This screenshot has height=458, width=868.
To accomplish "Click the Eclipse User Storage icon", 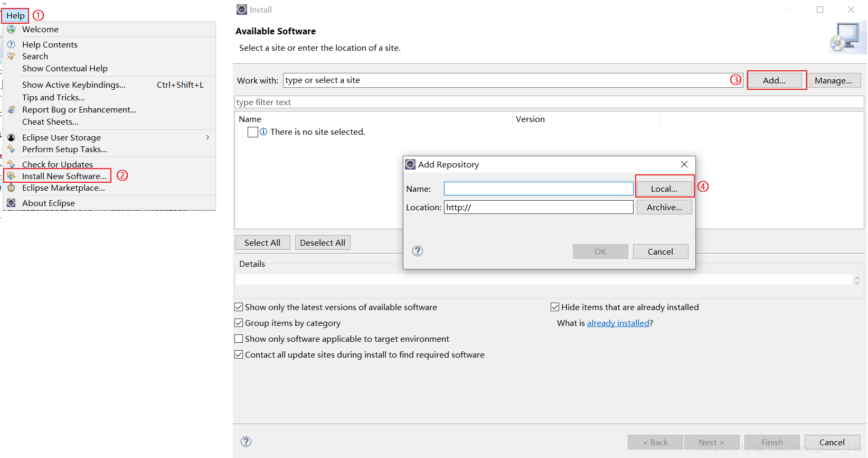I will (x=11, y=137).
